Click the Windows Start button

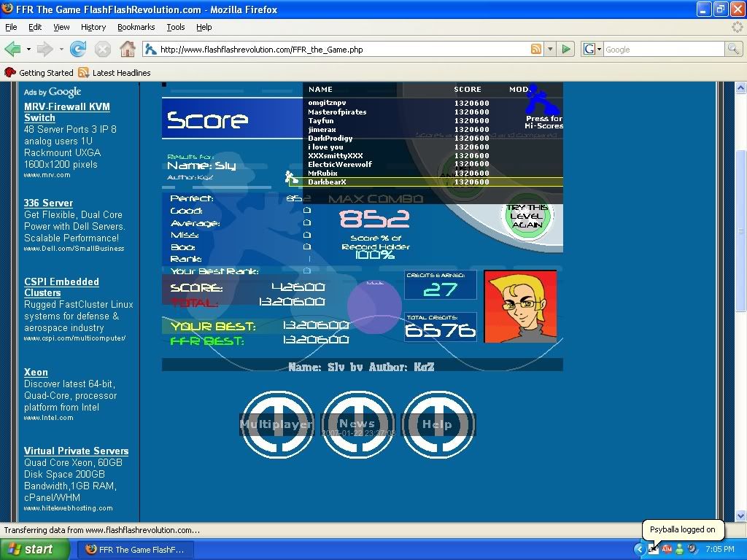31,550
